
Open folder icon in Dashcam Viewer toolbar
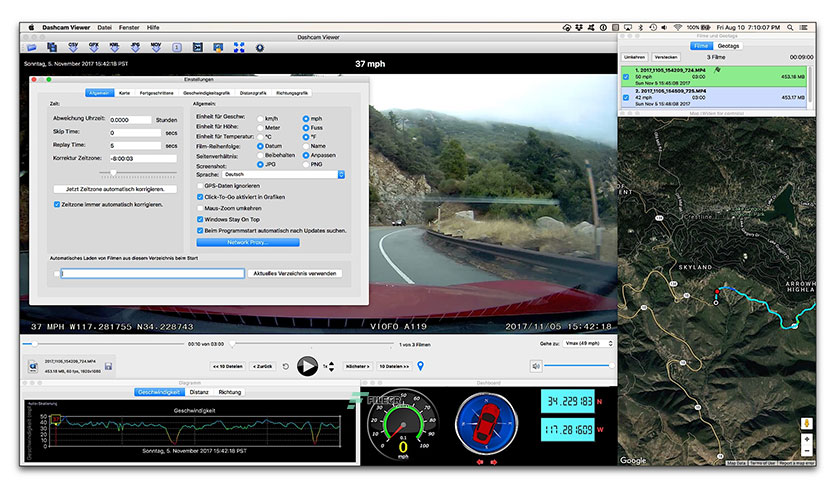pos(32,47)
